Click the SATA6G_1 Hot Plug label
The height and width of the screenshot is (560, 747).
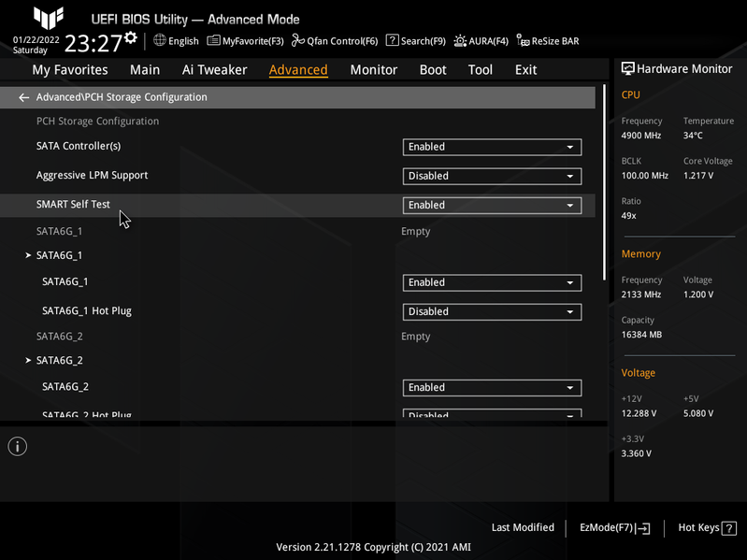[87, 311]
